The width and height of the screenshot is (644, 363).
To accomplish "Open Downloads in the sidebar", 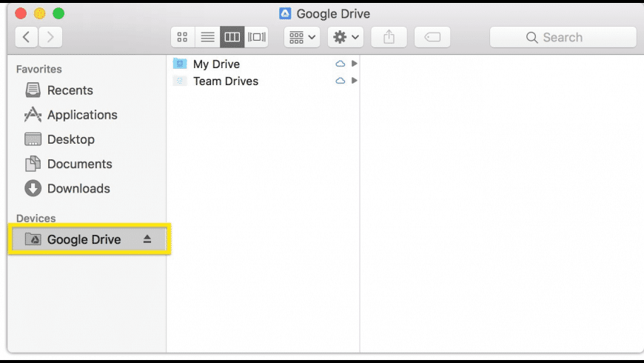I will (x=68, y=188).
